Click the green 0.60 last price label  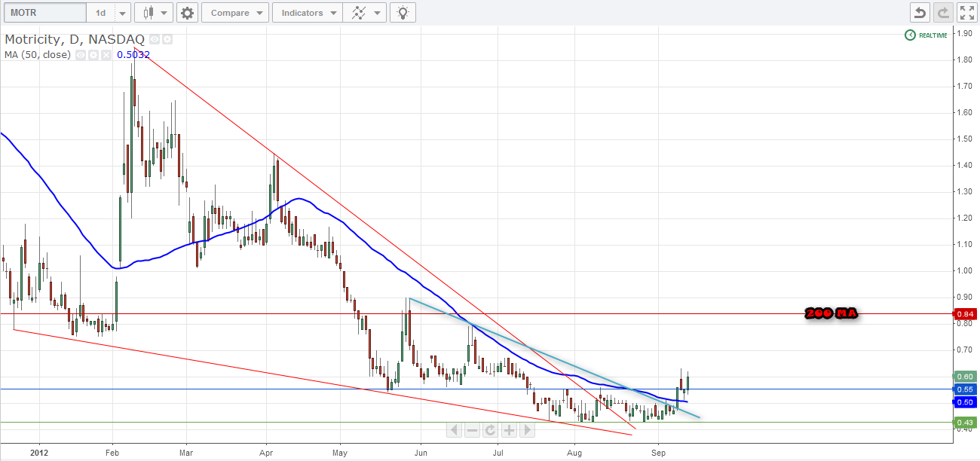tap(966, 377)
